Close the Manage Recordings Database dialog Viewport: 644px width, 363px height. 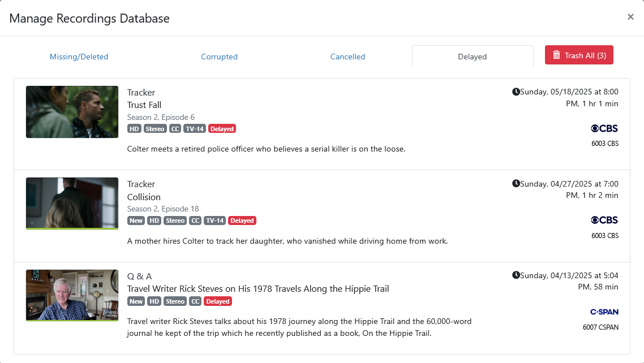coord(630,17)
